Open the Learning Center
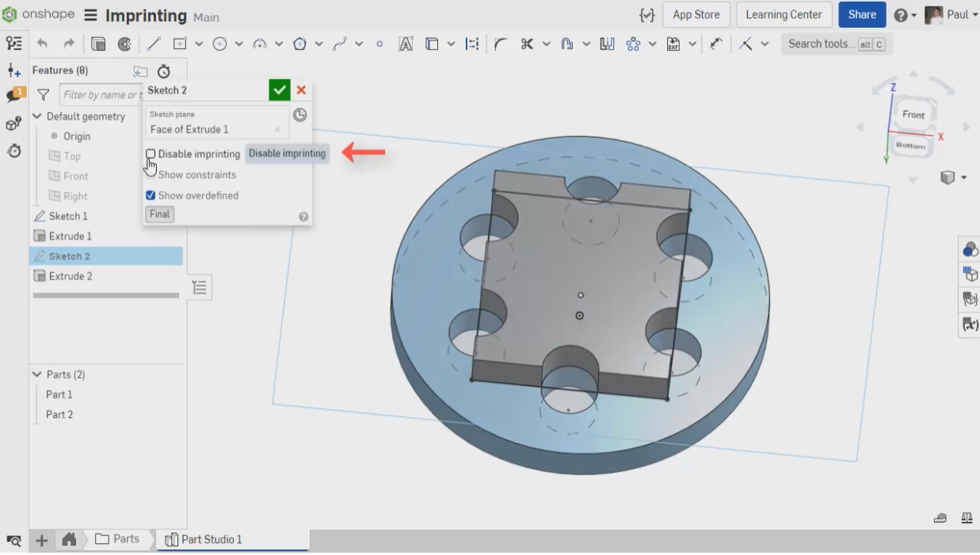Viewport: 980px width, 555px height. tap(783, 15)
